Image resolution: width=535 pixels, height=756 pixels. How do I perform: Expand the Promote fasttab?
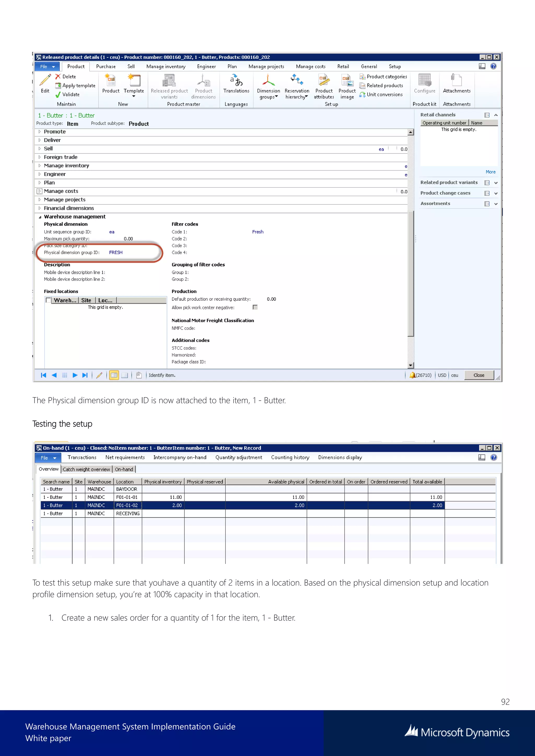(39, 132)
